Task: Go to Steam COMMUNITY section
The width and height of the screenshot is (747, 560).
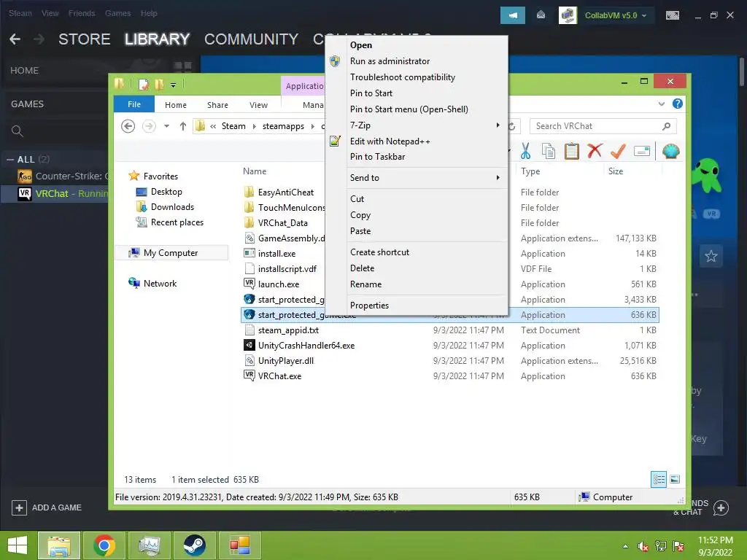Action: [251, 39]
